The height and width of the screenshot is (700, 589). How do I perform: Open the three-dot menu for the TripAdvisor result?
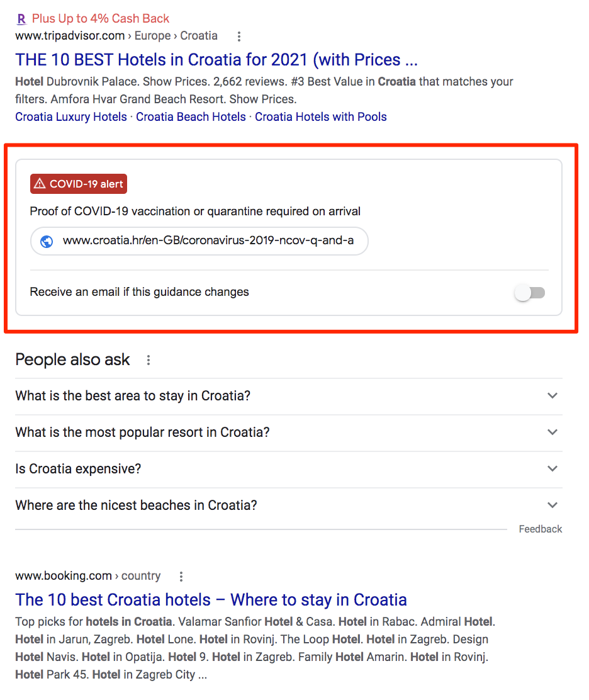click(239, 37)
